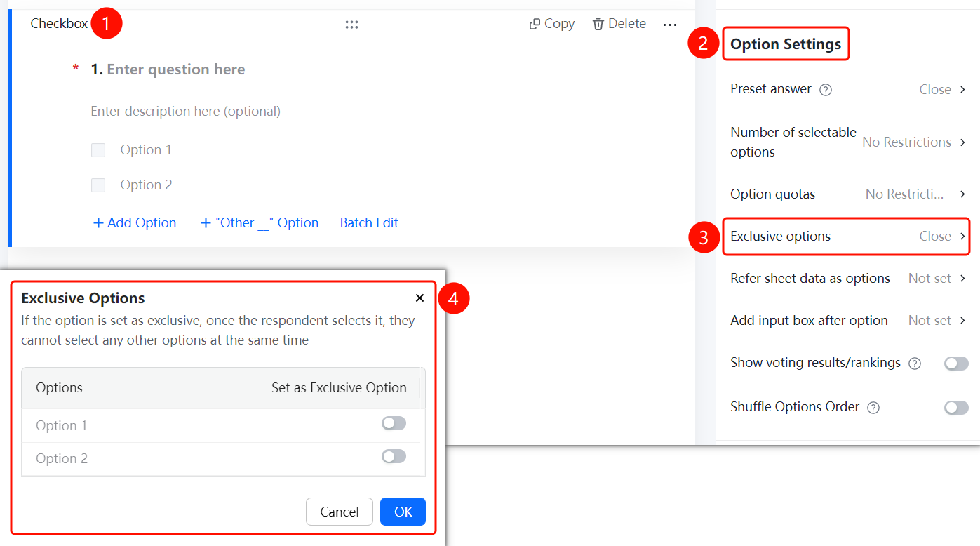Turn on Shuffle Options Order switch
The width and height of the screenshot is (980, 546).
(956, 408)
